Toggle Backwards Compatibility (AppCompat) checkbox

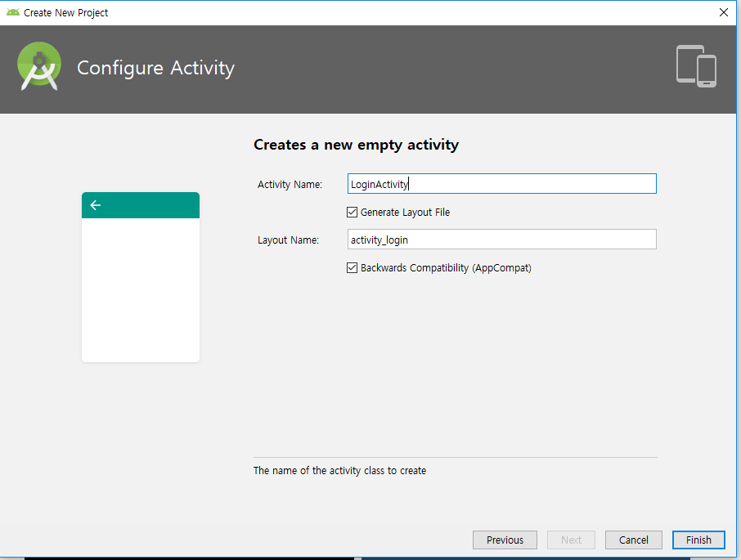pyautogui.click(x=352, y=267)
